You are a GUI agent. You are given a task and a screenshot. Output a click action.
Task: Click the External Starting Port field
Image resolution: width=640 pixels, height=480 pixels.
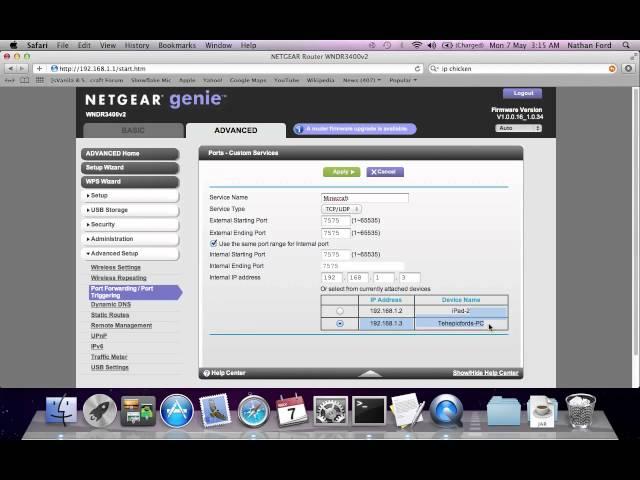pos(336,220)
